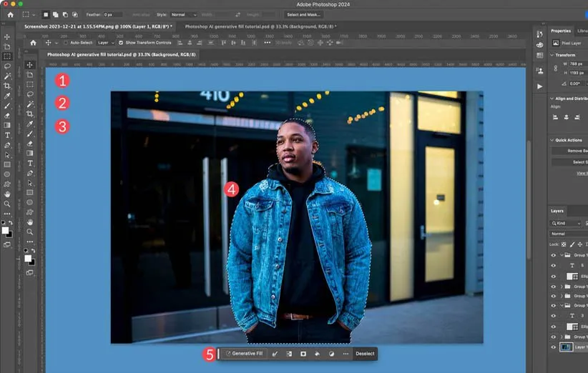
Task: Open the Actions panel play icon
Action: coord(540,86)
